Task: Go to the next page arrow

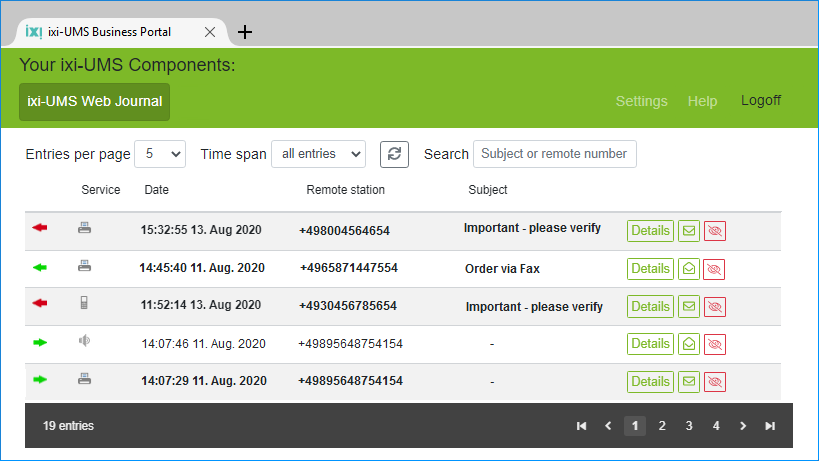Action: tap(743, 426)
